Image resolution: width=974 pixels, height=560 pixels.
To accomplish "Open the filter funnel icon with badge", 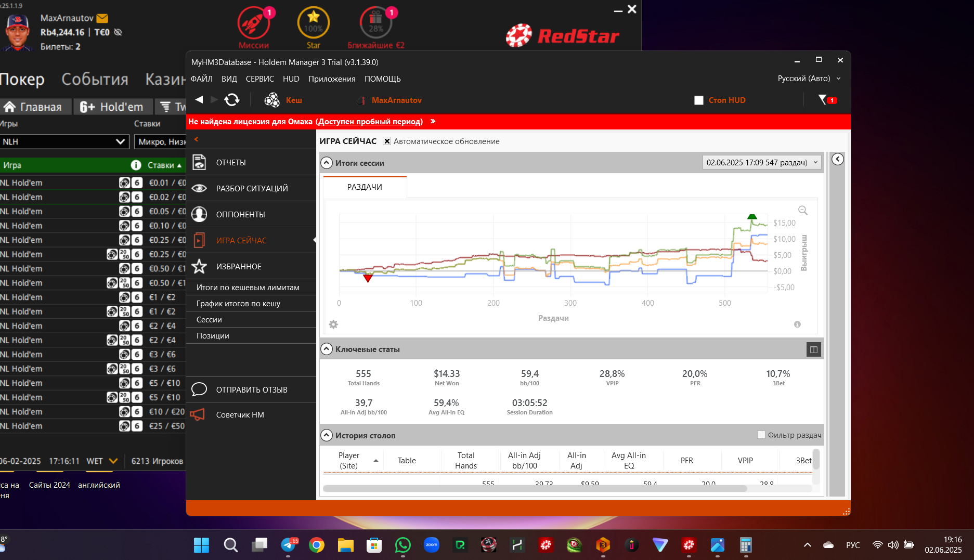I will 827,100.
